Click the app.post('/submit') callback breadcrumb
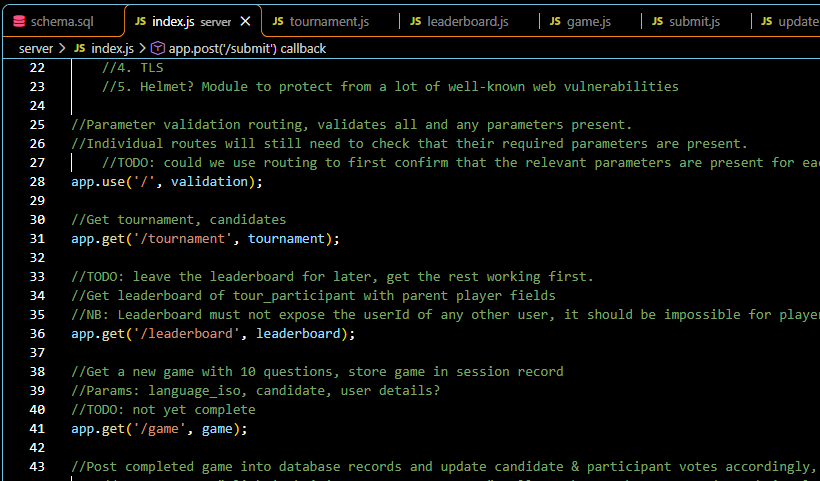The width and height of the screenshot is (820, 481). 247,49
